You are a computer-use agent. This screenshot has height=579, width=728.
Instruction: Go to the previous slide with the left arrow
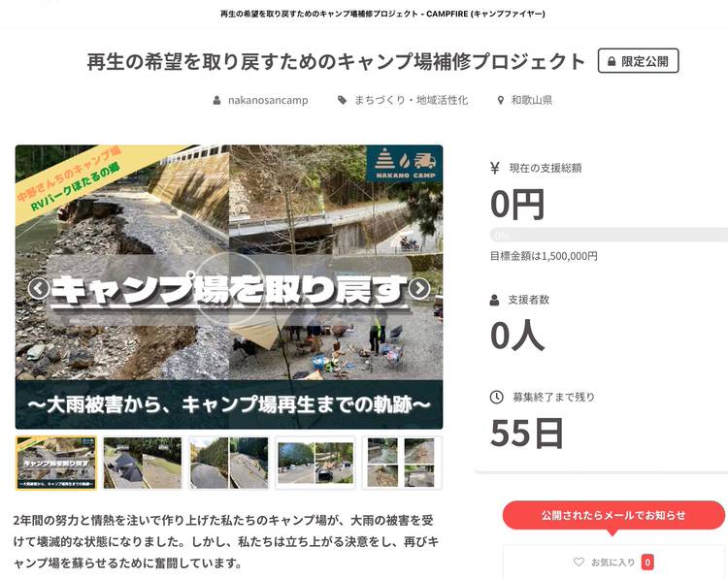point(38,288)
